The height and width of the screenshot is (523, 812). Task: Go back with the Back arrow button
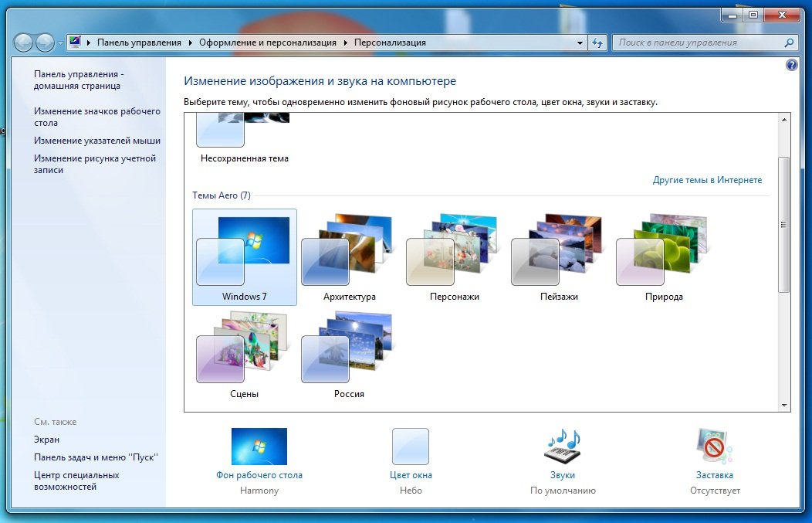tap(24, 43)
